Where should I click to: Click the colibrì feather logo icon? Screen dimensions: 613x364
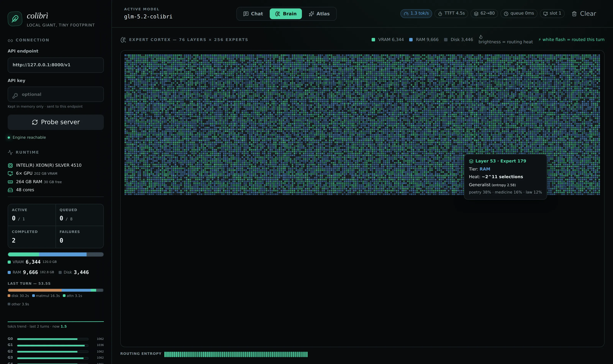(x=15, y=19)
